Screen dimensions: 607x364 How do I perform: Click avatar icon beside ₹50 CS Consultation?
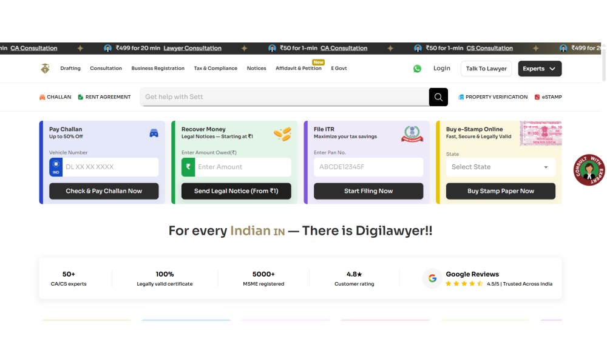[x=418, y=49]
